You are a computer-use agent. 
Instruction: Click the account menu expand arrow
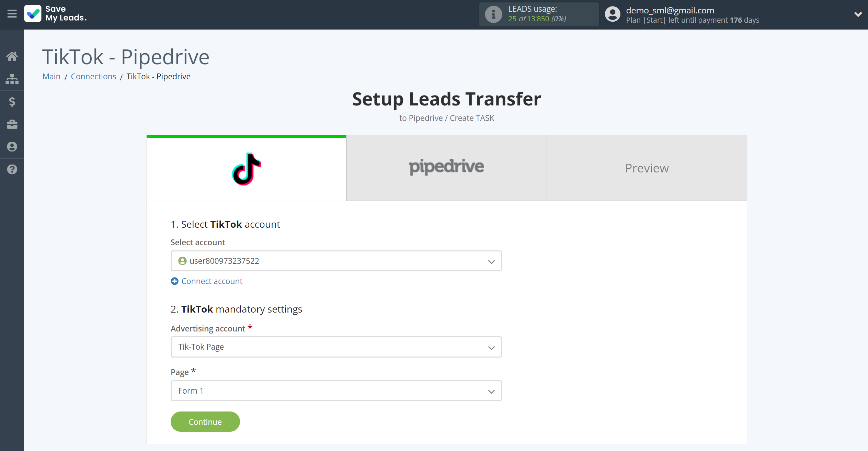tap(858, 14)
